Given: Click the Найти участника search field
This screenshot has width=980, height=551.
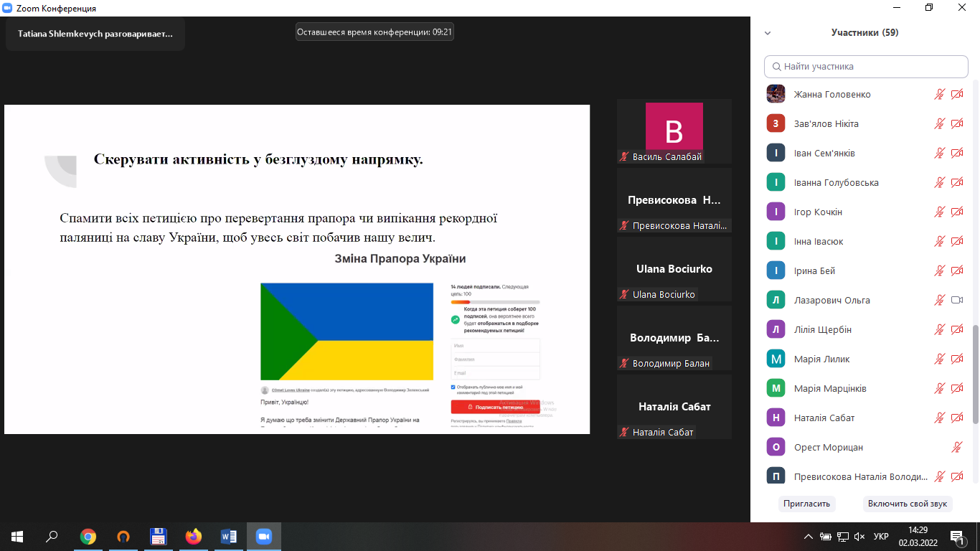Looking at the screenshot, I should coord(866,67).
